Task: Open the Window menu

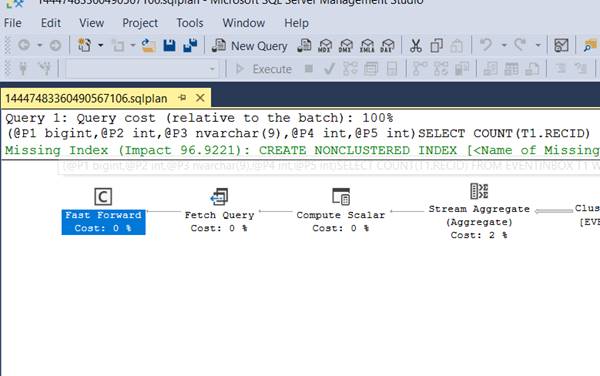Action: 244,23
